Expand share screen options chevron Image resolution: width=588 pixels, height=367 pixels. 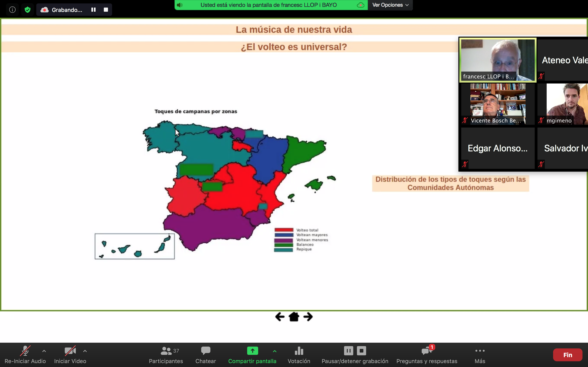tap(274, 351)
